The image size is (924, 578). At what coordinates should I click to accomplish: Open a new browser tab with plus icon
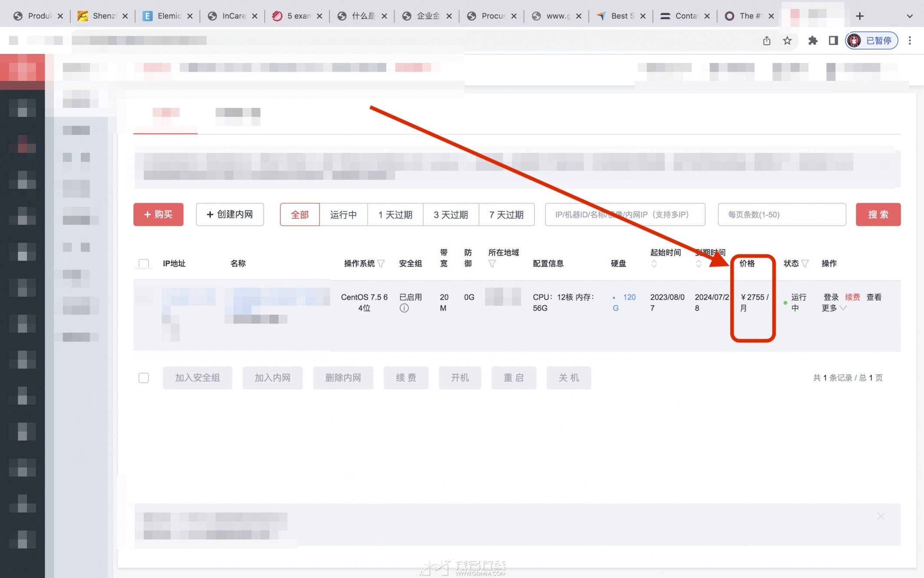click(860, 16)
